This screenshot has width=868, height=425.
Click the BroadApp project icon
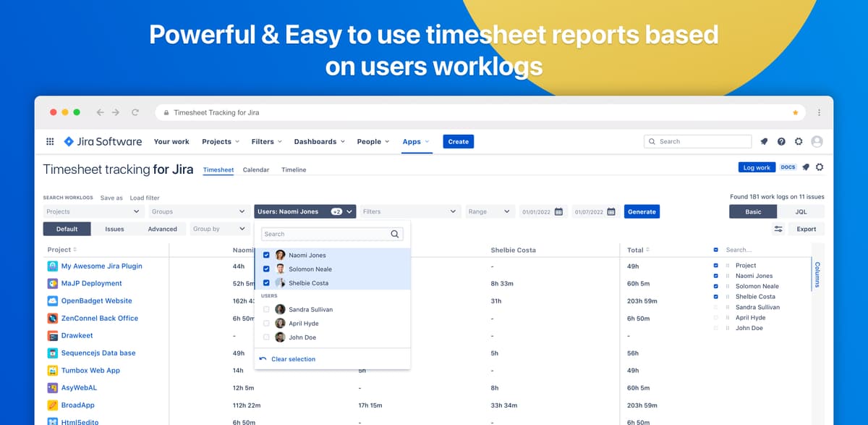(53, 405)
